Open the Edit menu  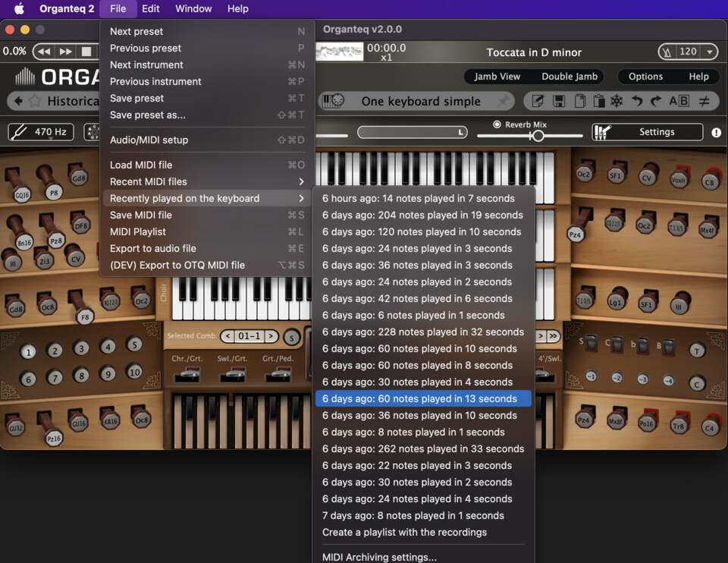[150, 8]
